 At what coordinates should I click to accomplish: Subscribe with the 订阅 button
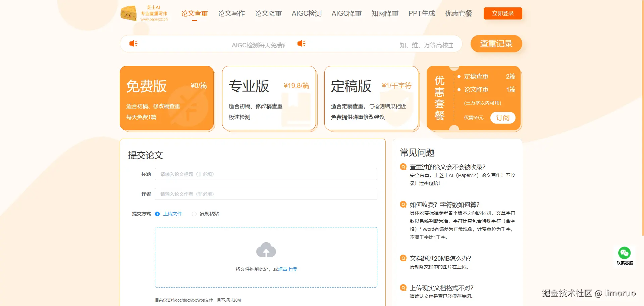[503, 118]
